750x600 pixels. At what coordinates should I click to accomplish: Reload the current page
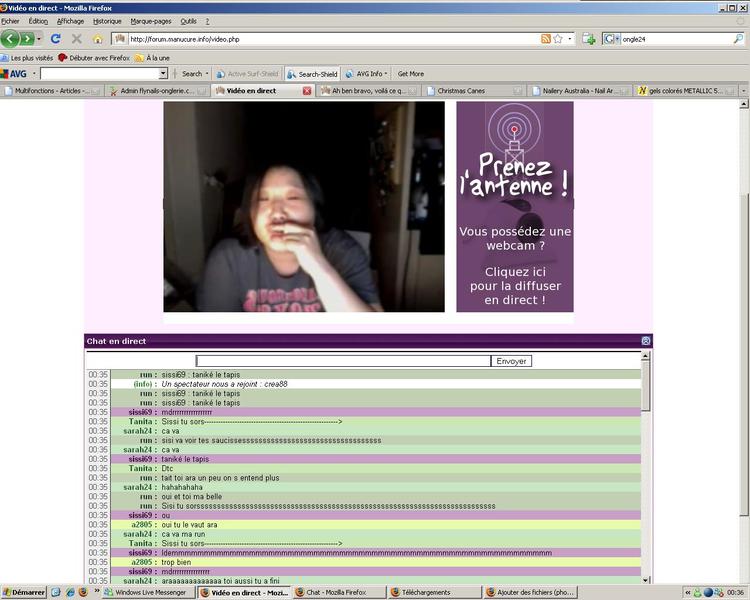[56, 39]
